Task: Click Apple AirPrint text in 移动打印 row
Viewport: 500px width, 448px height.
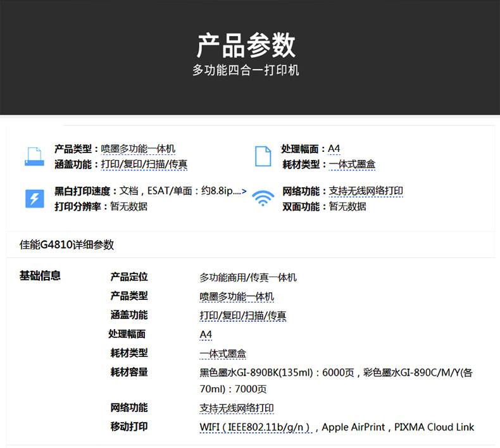Action: point(353,427)
